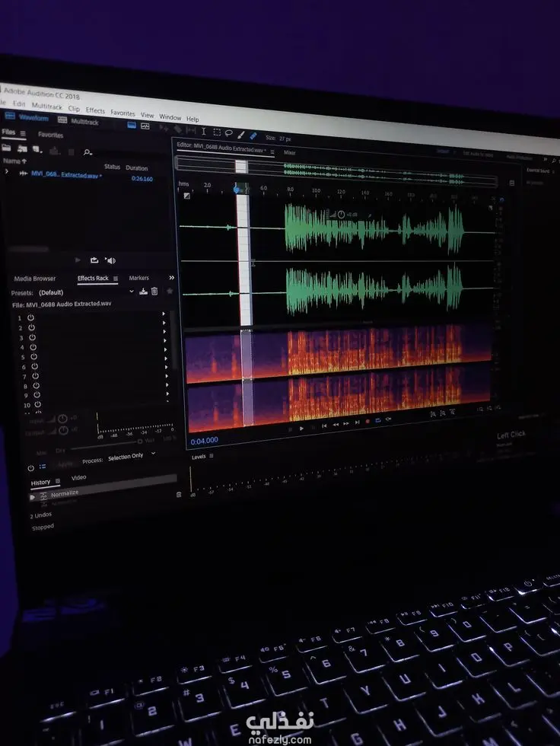
Task: Toggle power for effect slot 1
Action: click(30, 317)
